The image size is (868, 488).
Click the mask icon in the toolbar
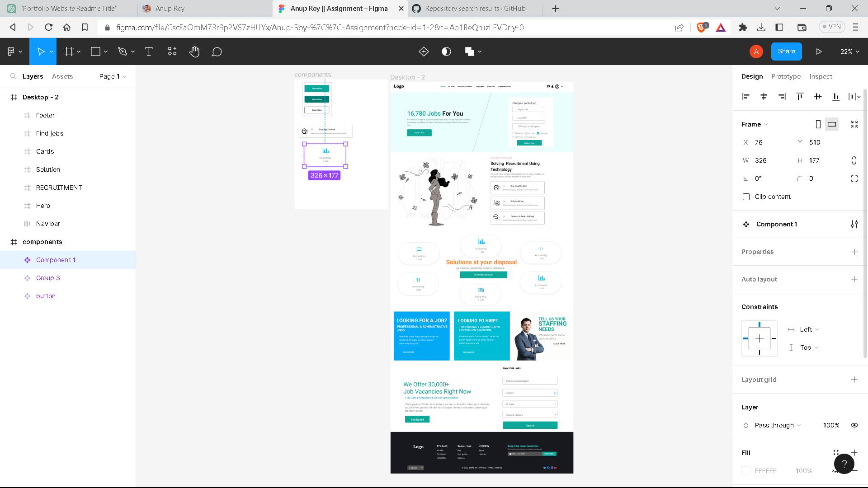(446, 51)
